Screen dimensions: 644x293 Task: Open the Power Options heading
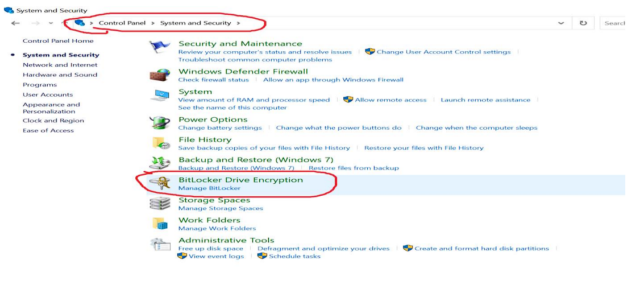[213, 119]
